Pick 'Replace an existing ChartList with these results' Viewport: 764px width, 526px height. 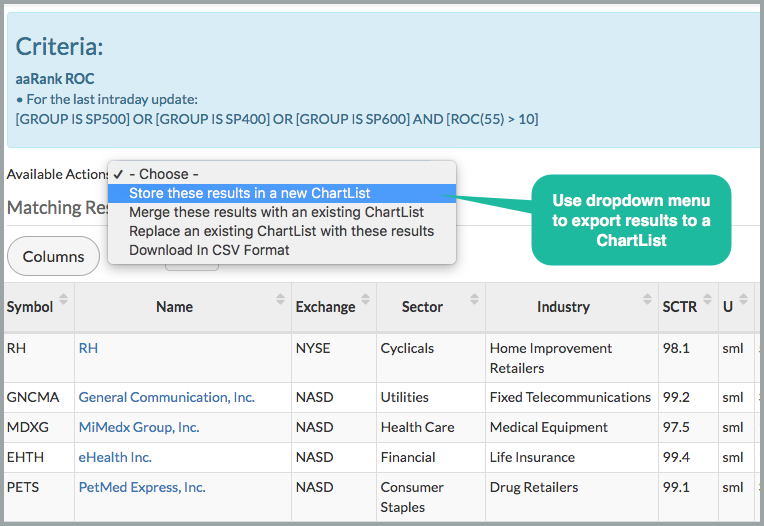pos(281,231)
